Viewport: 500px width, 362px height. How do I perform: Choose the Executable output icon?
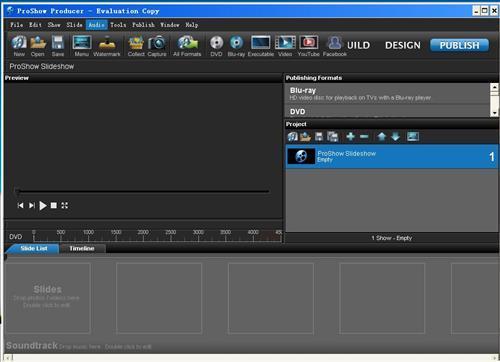[x=261, y=46]
